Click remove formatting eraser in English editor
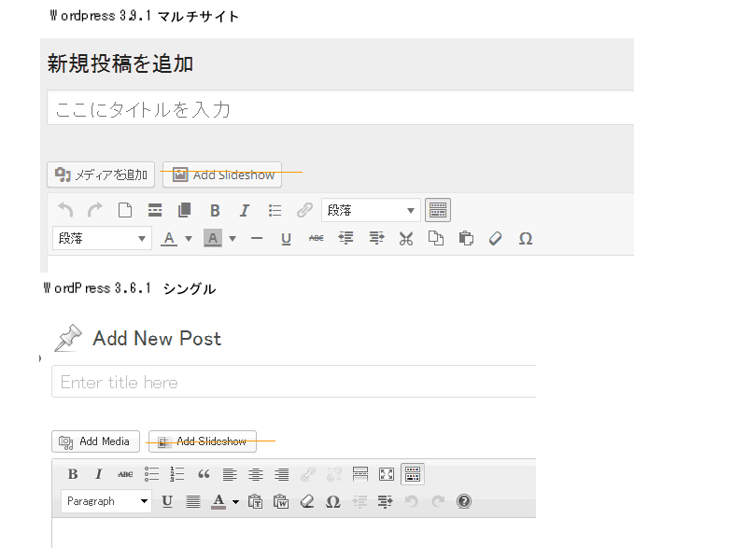 (x=307, y=501)
